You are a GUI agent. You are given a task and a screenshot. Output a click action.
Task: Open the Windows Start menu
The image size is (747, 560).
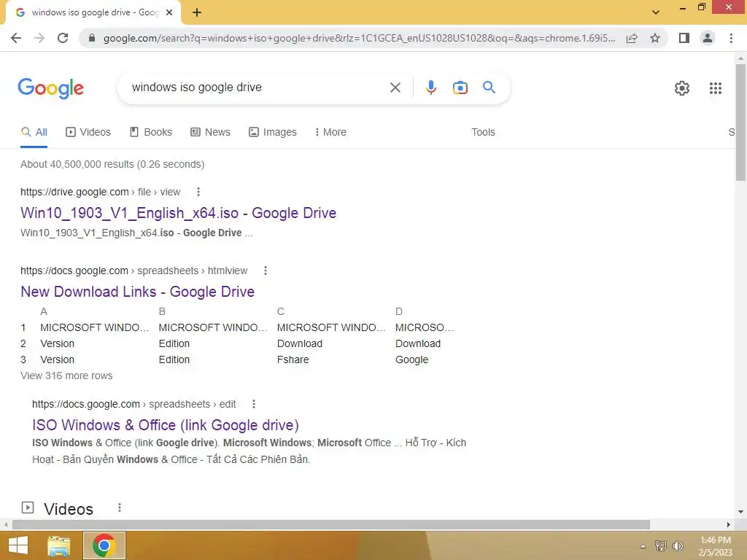click(18, 545)
